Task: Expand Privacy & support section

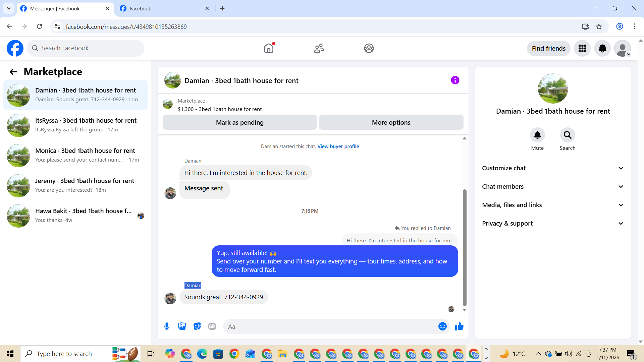Action: pos(553,224)
